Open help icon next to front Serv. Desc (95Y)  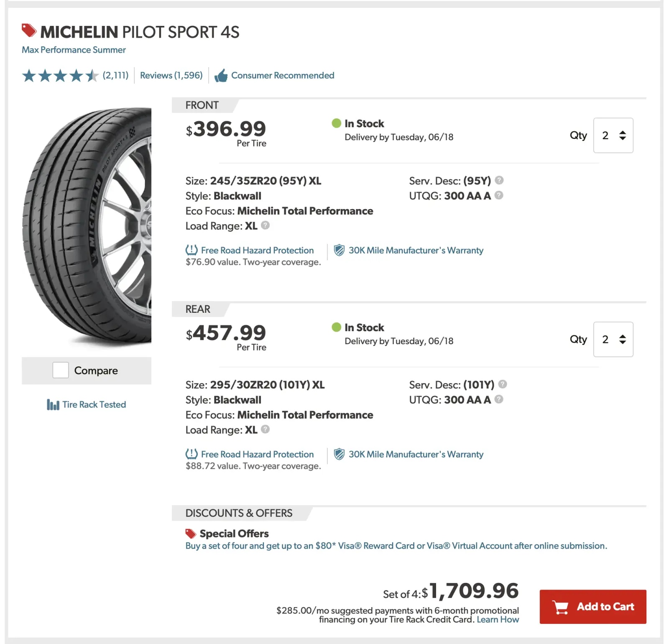499,180
